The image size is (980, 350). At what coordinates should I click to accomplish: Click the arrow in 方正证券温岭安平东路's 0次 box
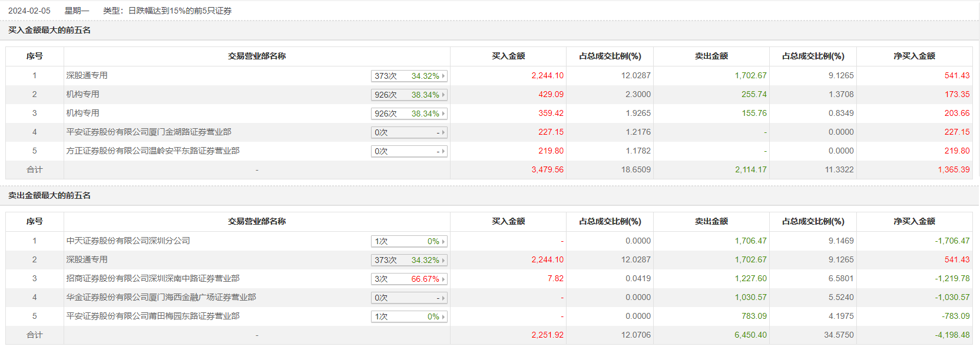pos(443,151)
